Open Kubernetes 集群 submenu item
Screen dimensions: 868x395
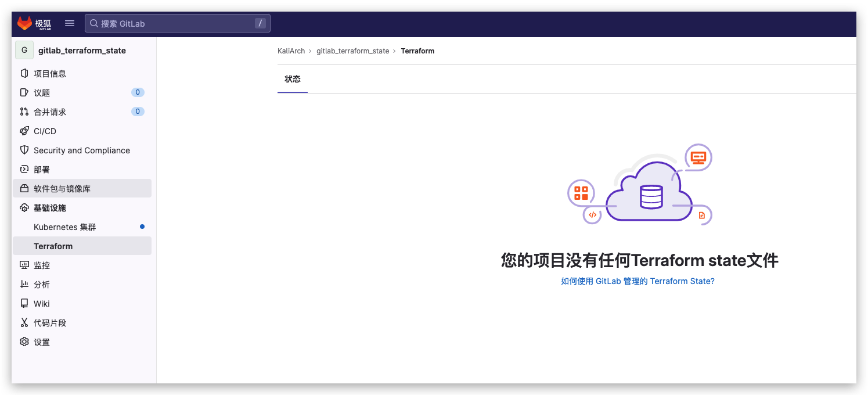click(65, 227)
